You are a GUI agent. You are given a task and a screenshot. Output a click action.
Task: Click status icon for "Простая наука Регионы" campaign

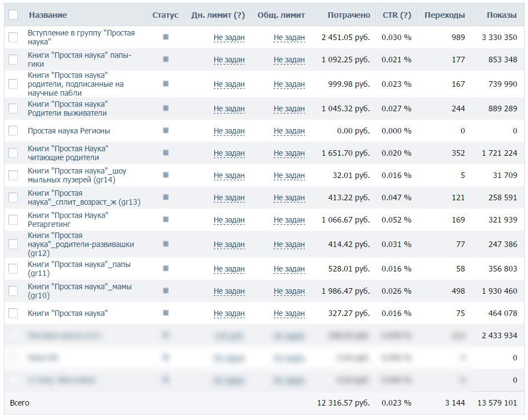pos(166,131)
